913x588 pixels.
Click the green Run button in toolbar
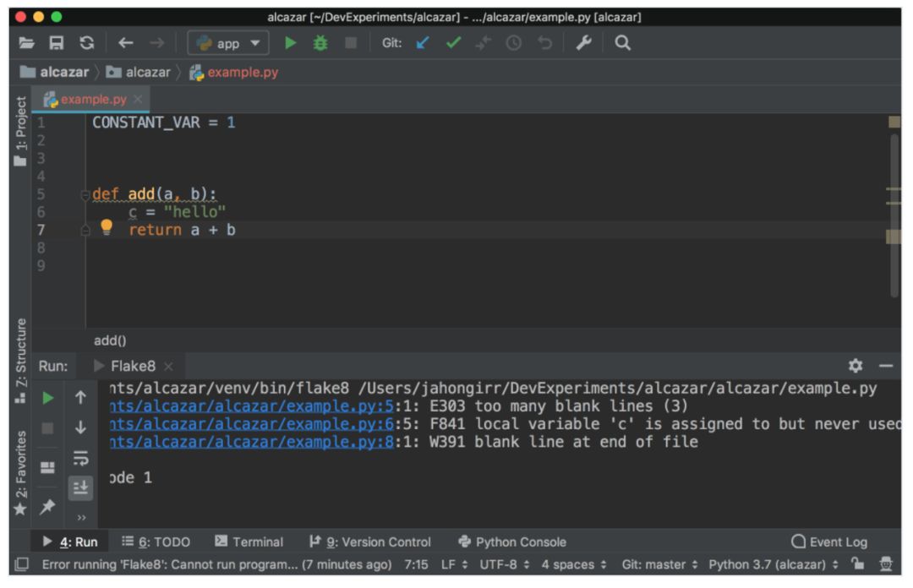[x=290, y=43]
